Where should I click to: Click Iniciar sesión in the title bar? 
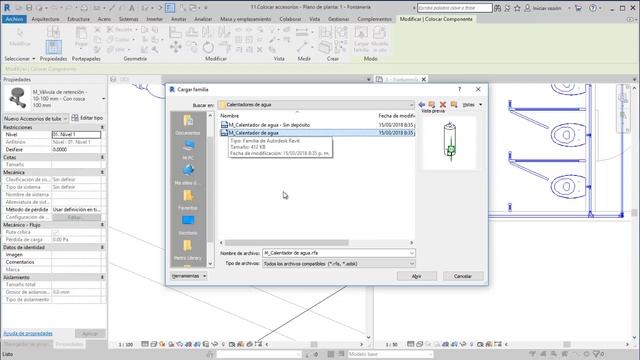click(x=543, y=8)
